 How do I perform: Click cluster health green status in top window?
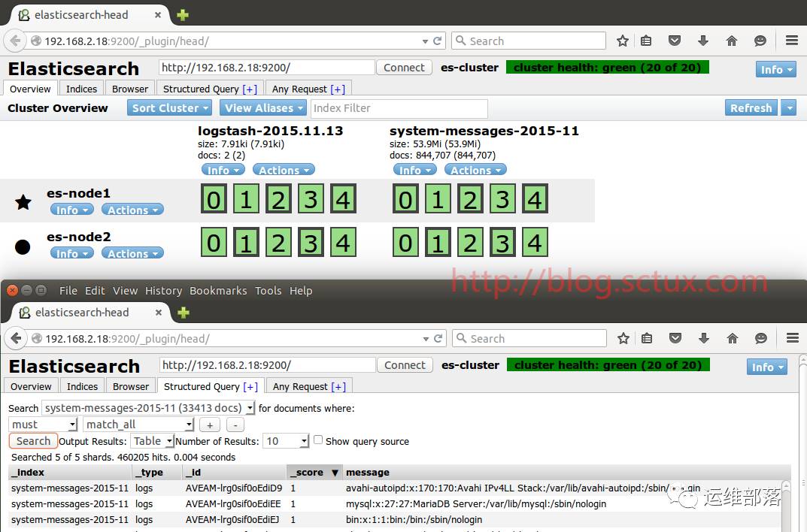[607, 68]
